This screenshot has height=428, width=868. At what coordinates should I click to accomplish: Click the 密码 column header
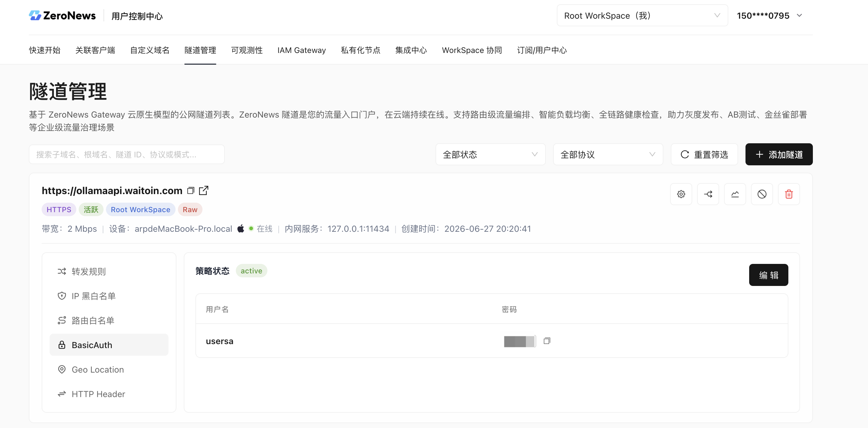(x=509, y=309)
